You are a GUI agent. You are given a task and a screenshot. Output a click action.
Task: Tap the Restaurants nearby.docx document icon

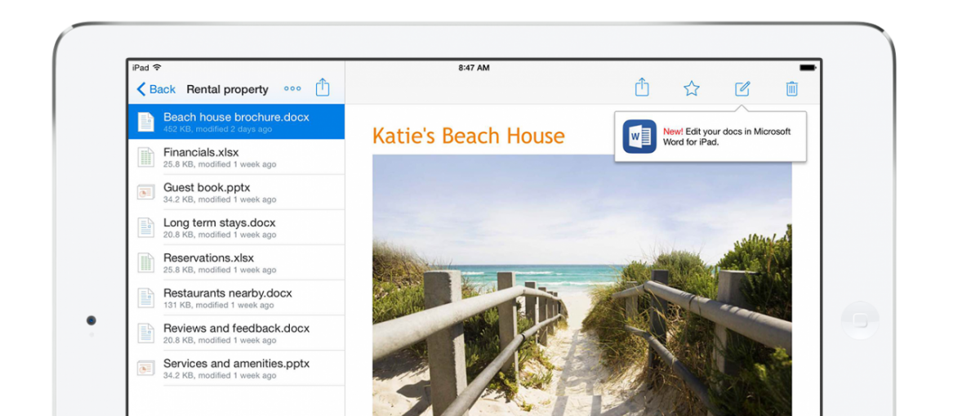146,297
